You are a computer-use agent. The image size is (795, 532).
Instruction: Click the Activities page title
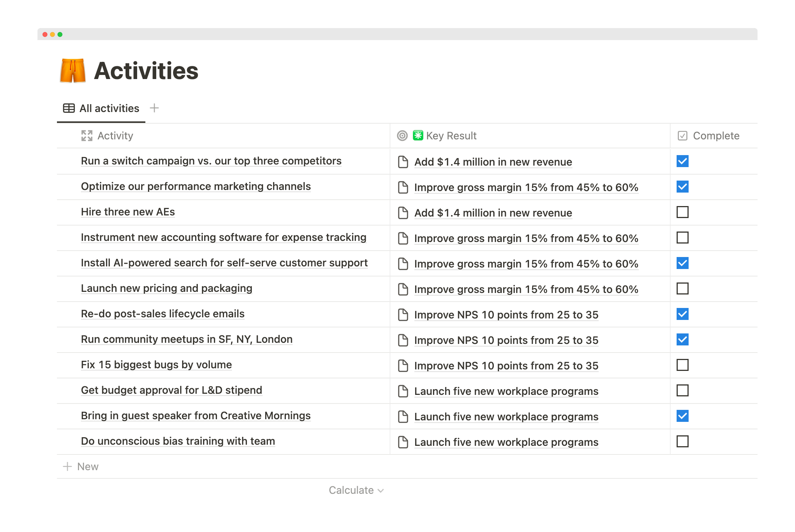(146, 71)
